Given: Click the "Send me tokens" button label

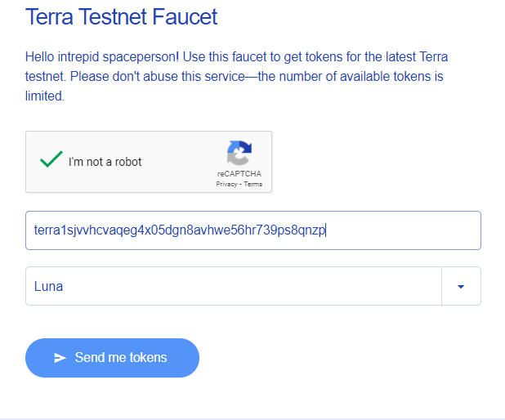Looking at the screenshot, I should pos(121,358).
